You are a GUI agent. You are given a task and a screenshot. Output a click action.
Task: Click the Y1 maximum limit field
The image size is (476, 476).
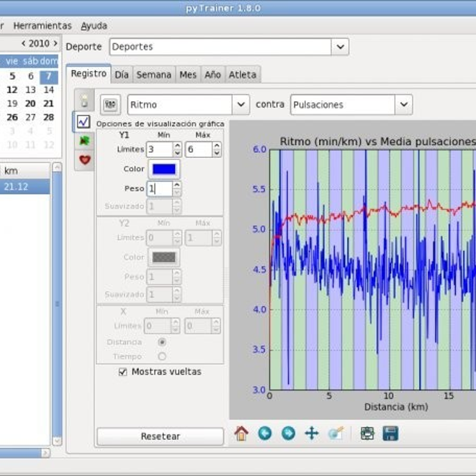point(199,149)
